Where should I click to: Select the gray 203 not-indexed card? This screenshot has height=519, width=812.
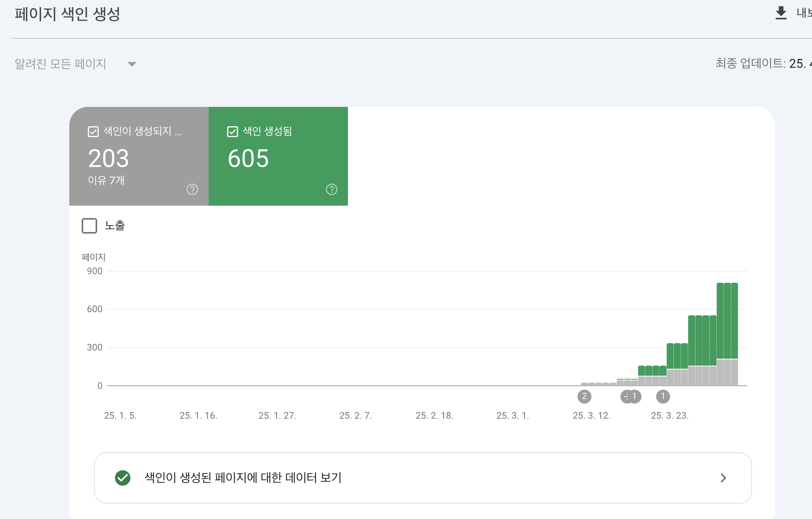[139, 159]
